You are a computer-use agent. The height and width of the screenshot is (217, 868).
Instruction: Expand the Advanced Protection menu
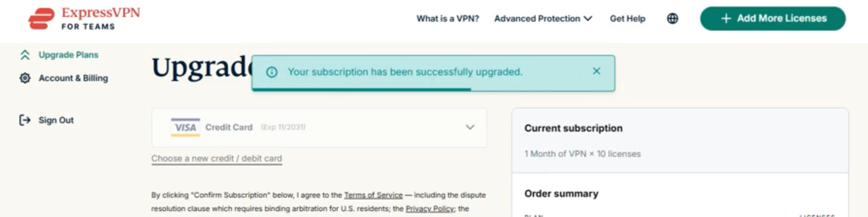[543, 18]
